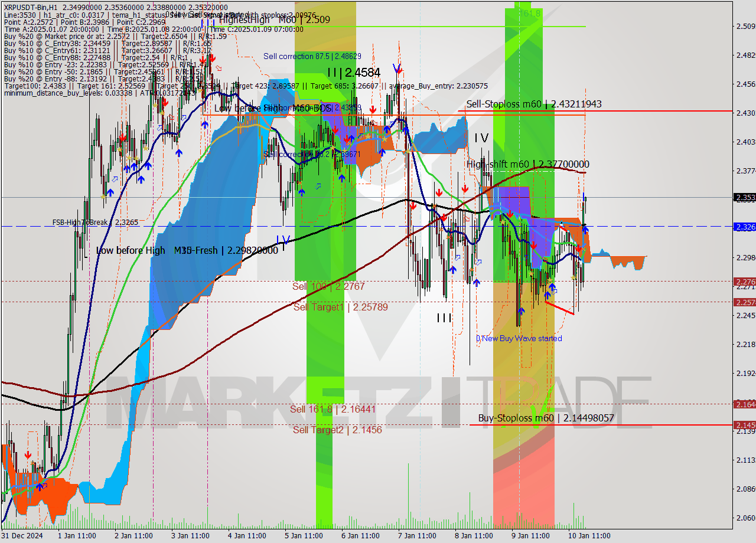The height and width of the screenshot is (543, 756).
Task: Select the 9 Jan 11:00 date label
Action: 530,536
